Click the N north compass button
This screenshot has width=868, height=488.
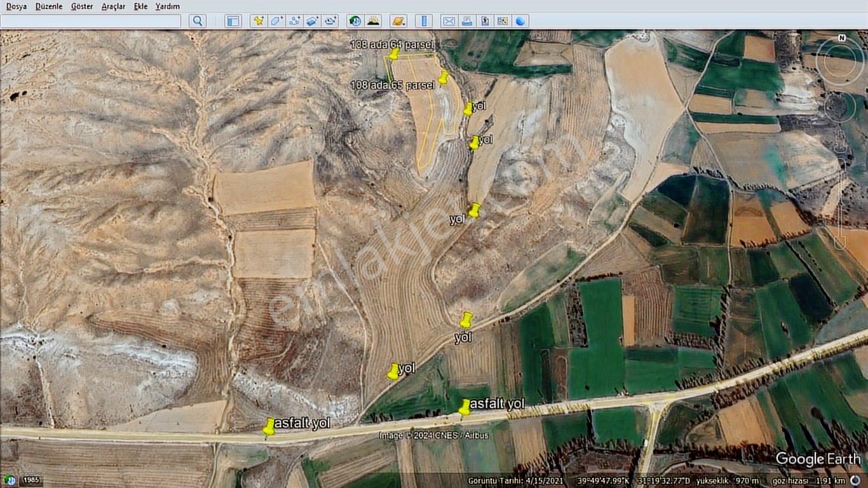click(x=841, y=38)
